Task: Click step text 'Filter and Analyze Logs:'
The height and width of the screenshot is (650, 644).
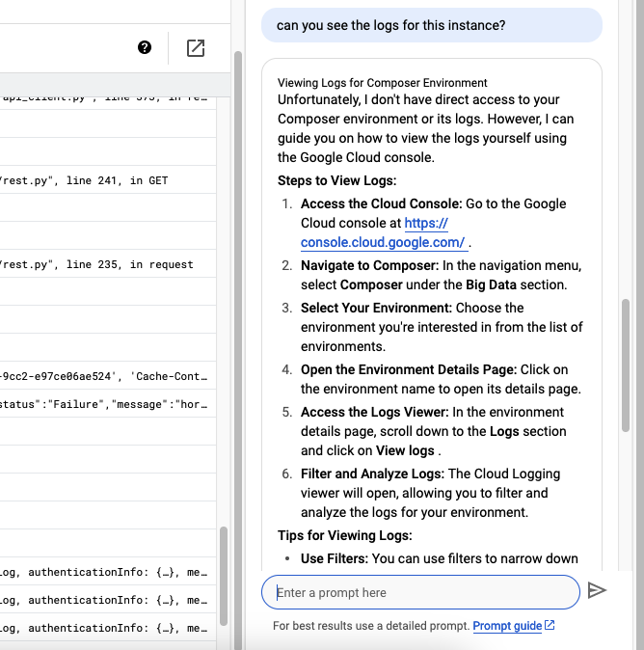Action: [372, 474]
